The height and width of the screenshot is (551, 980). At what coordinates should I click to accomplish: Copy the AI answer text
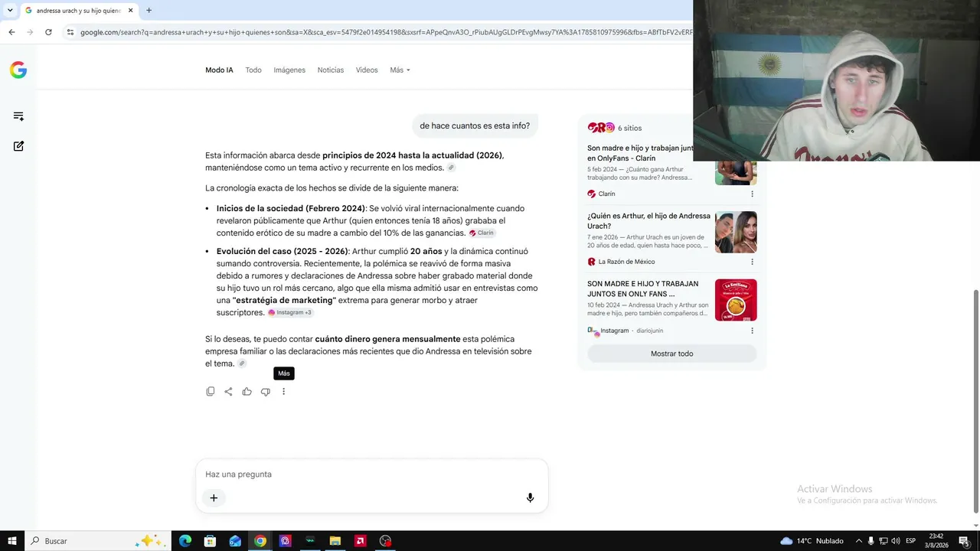click(211, 392)
